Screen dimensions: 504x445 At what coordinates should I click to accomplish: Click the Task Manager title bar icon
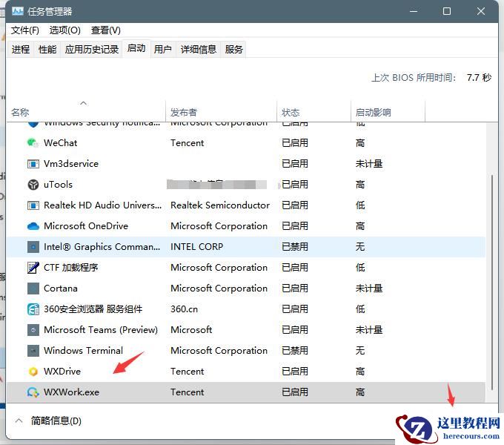[17, 12]
